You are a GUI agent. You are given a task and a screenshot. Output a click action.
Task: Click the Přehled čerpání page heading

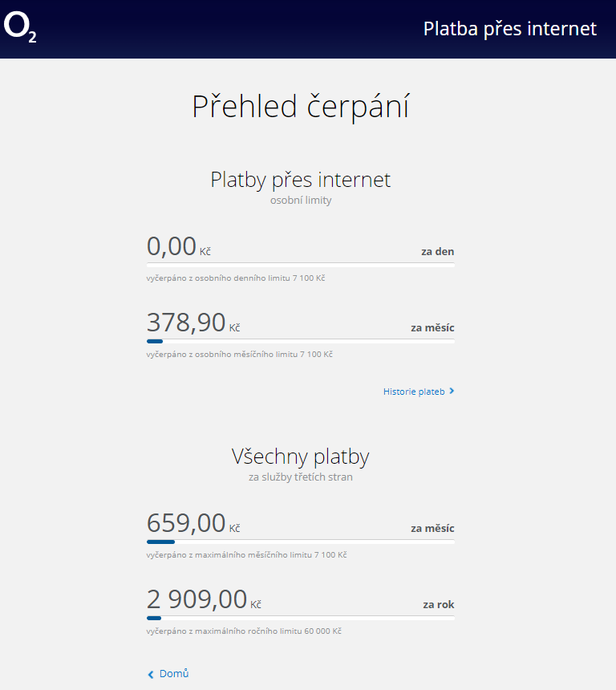(x=301, y=107)
